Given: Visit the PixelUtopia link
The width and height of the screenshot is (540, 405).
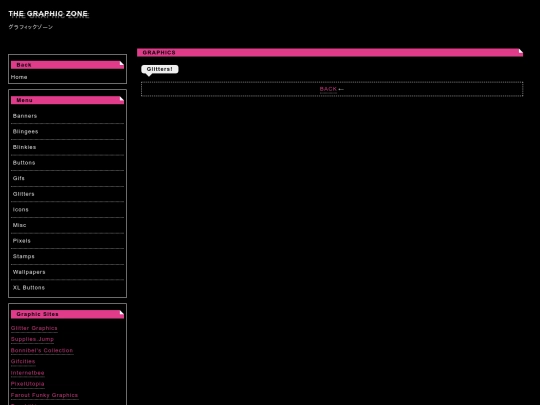Looking at the screenshot, I should coord(28,384).
